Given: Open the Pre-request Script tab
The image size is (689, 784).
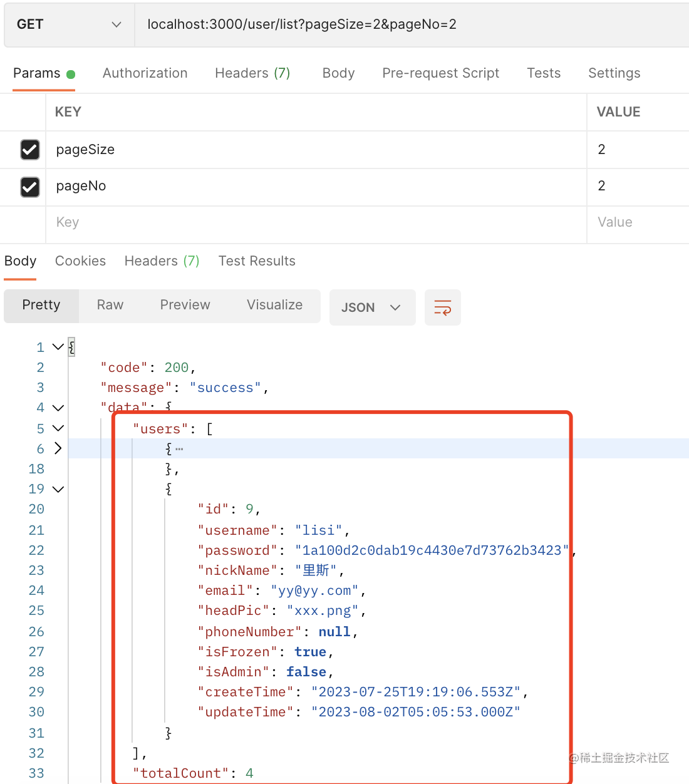Looking at the screenshot, I should click(x=440, y=73).
